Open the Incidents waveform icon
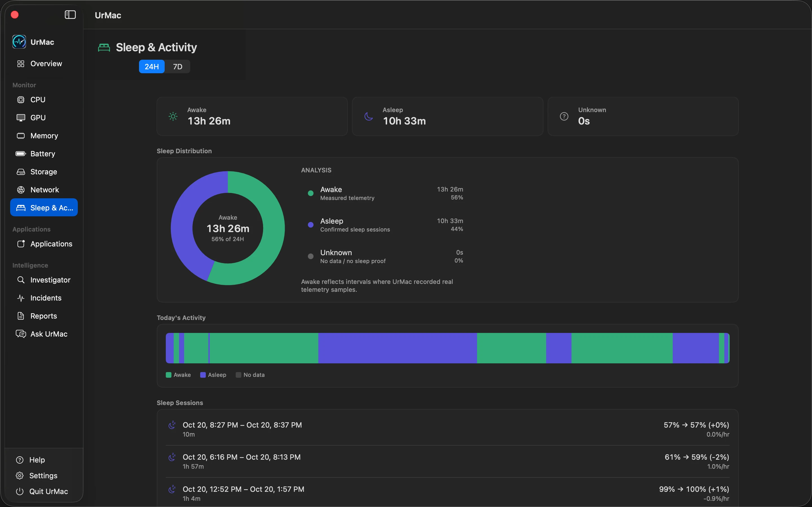 click(21, 298)
